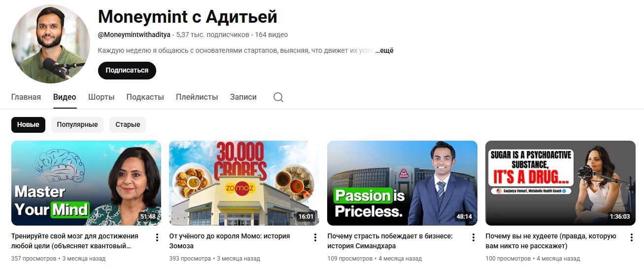Image resolution: width=644 pixels, height=270 pixels.
Task: Open three-dot menu for weight loss video
Action: pyautogui.click(x=632, y=237)
